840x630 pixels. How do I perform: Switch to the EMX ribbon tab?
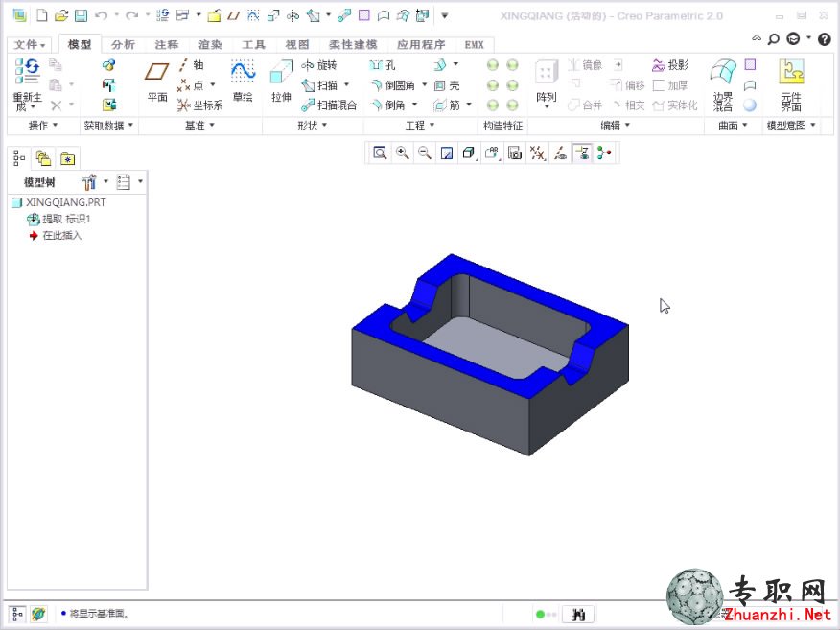[474, 44]
